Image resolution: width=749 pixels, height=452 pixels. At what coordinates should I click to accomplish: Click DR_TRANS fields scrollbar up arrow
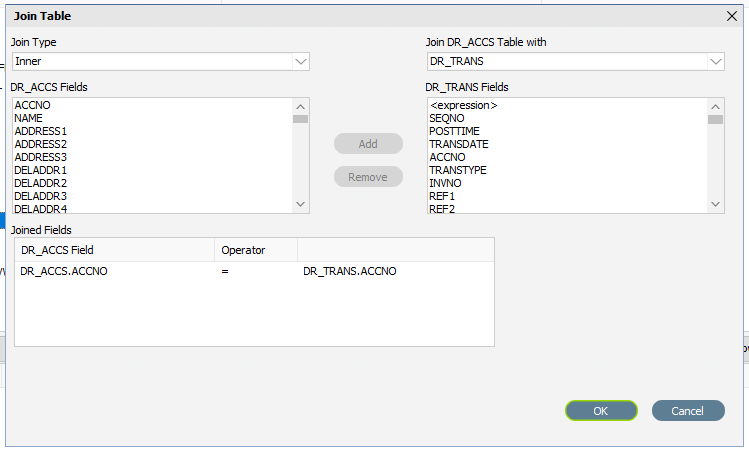point(716,107)
